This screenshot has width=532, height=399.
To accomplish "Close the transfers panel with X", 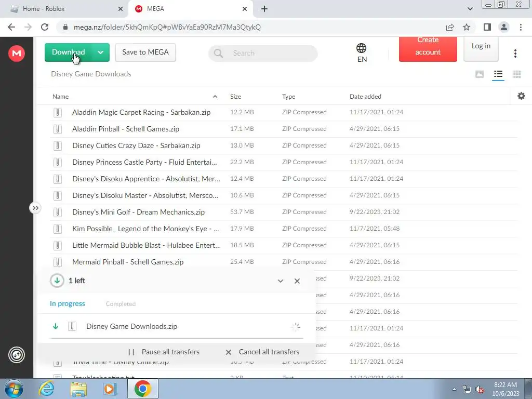I will tap(297, 281).
